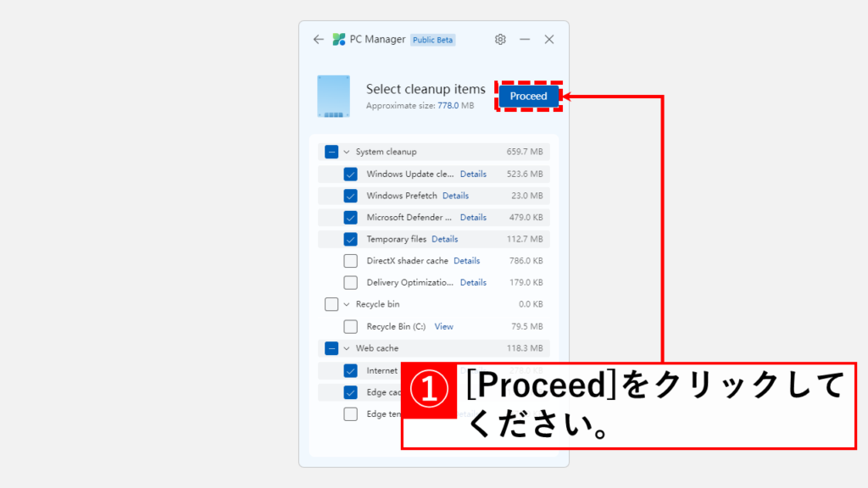
Task: Click the 659.7 MB System cleanup size
Action: pos(525,152)
